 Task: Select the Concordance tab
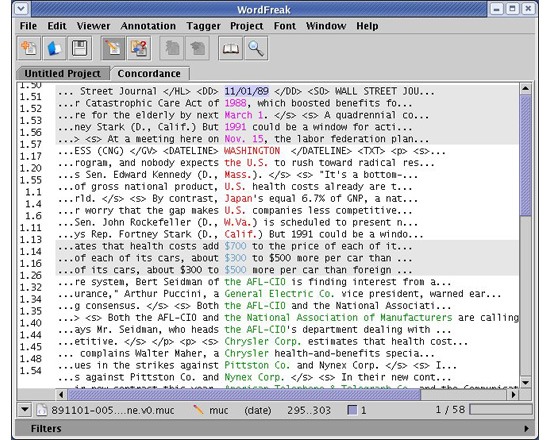click(149, 73)
